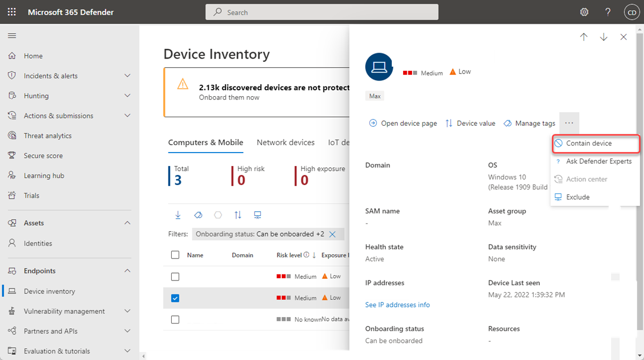Click the Actions & submissions icon
Image resolution: width=644 pixels, height=360 pixels.
click(x=12, y=116)
